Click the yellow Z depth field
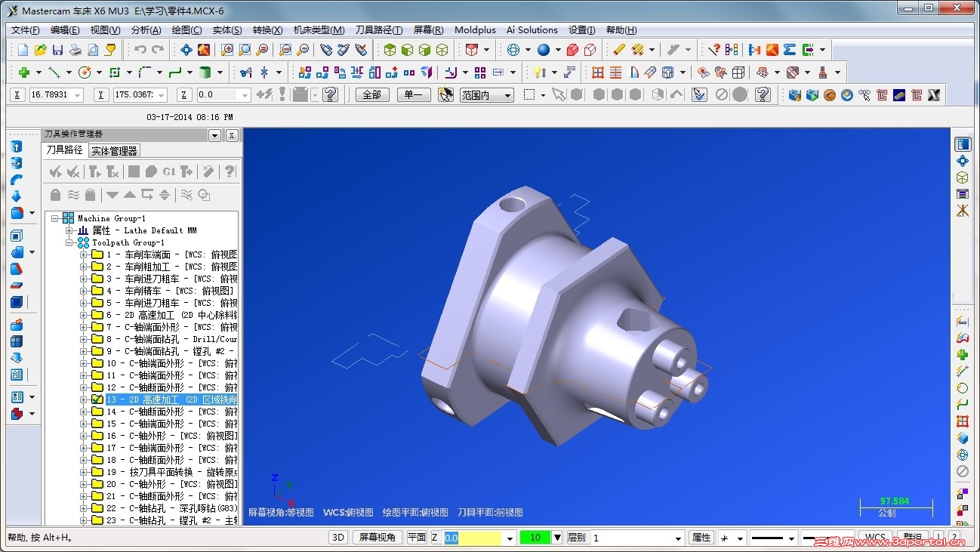 [473, 538]
